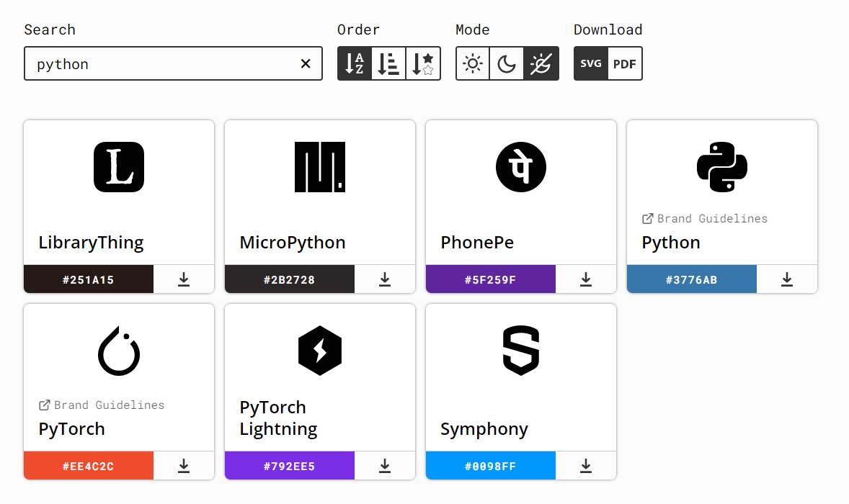Screen dimensions: 849x504
Task: Click the LibraryThing logo icon
Action: [x=119, y=167]
